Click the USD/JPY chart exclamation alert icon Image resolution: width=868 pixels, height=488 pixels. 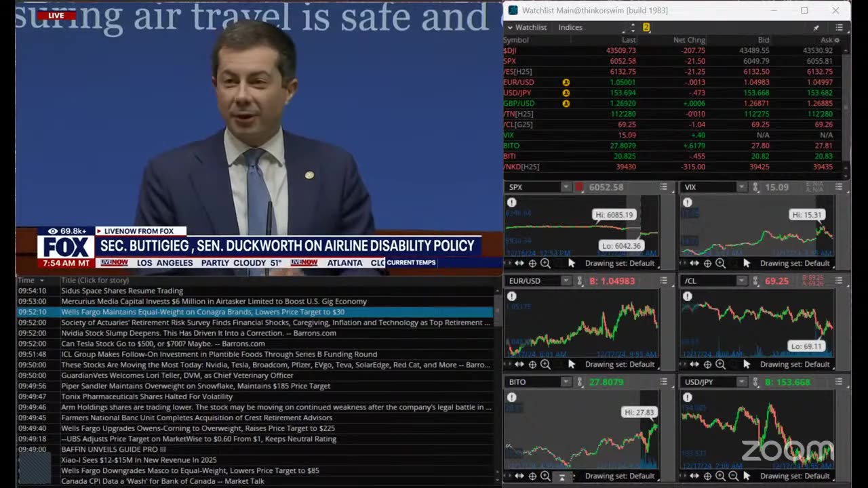pos(688,398)
